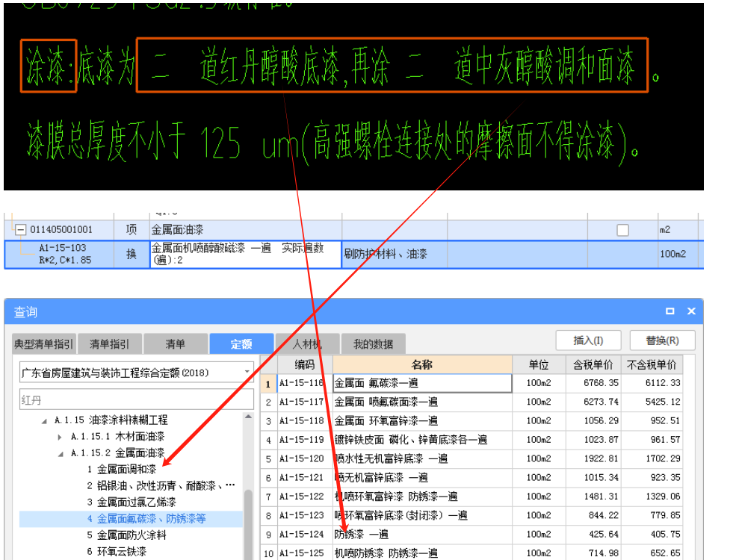This screenshot has width=736, height=560.
Task: Collapse the A.1.15 油漆涂料裱糊工程 node
Action: click(x=44, y=420)
